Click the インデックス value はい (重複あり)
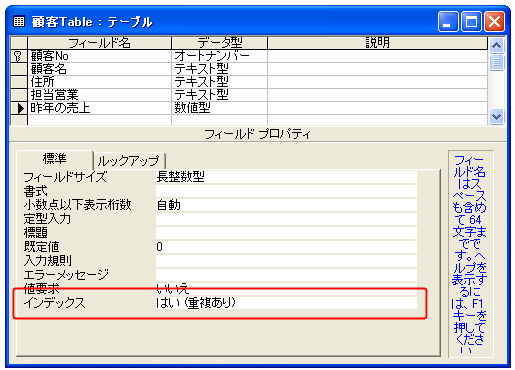This screenshot has width=515, height=370. (x=286, y=303)
